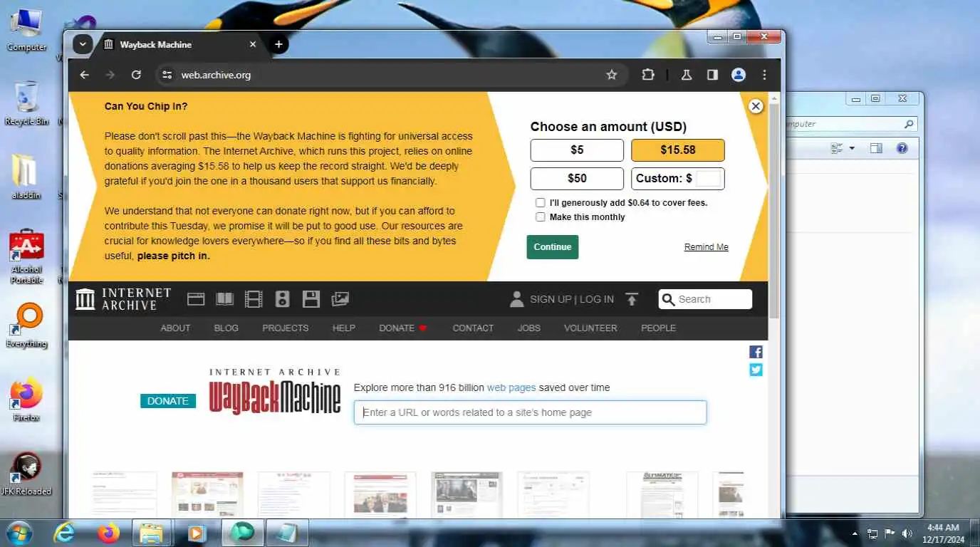Open the ABOUT menu item

(x=175, y=328)
